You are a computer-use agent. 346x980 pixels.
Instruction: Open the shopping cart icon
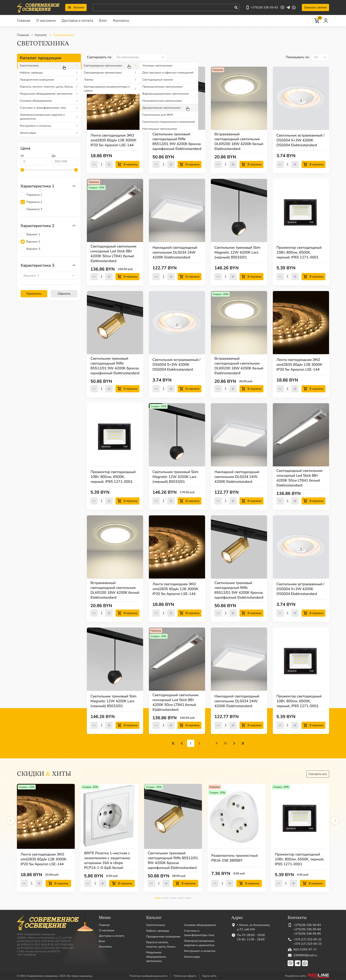pos(317,21)
